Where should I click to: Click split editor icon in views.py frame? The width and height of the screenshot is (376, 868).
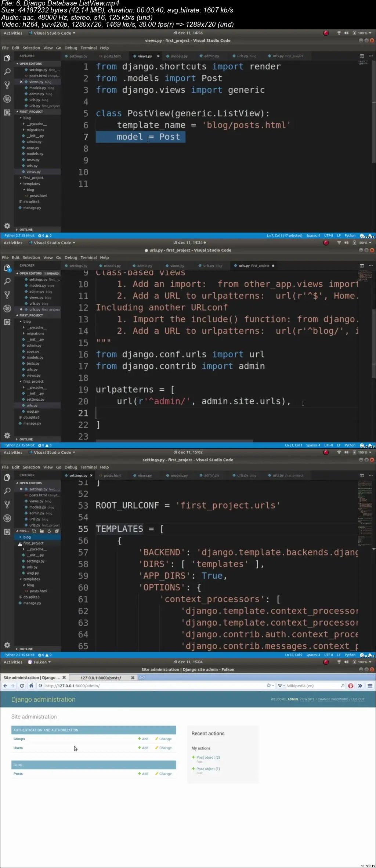click(x=362, y=56)
